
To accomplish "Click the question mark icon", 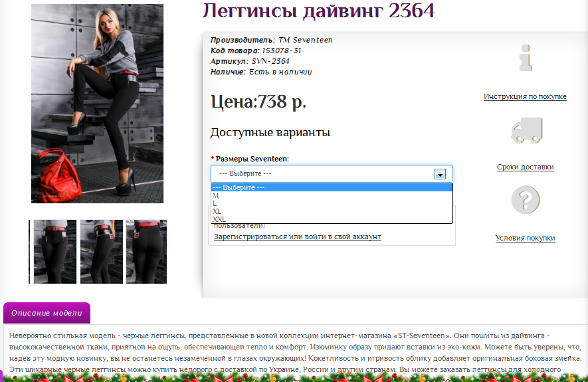I will point(526,200).
